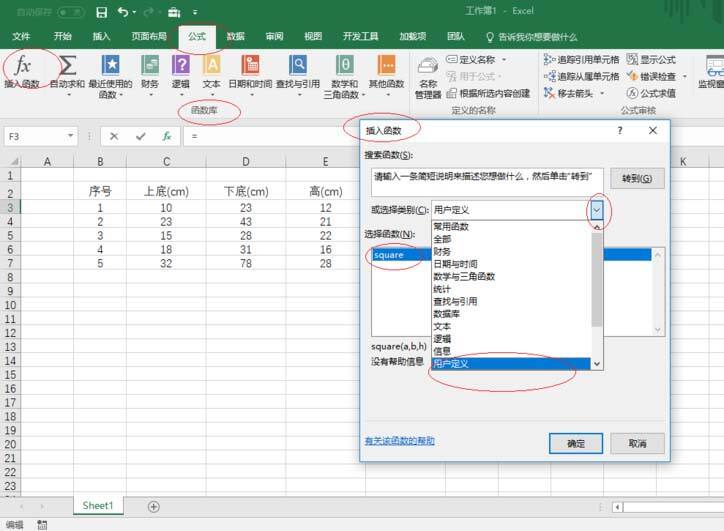724x531 pixels.
Task: Open the 逻辑 logical functions icon
Action: (x=180, y=66)
